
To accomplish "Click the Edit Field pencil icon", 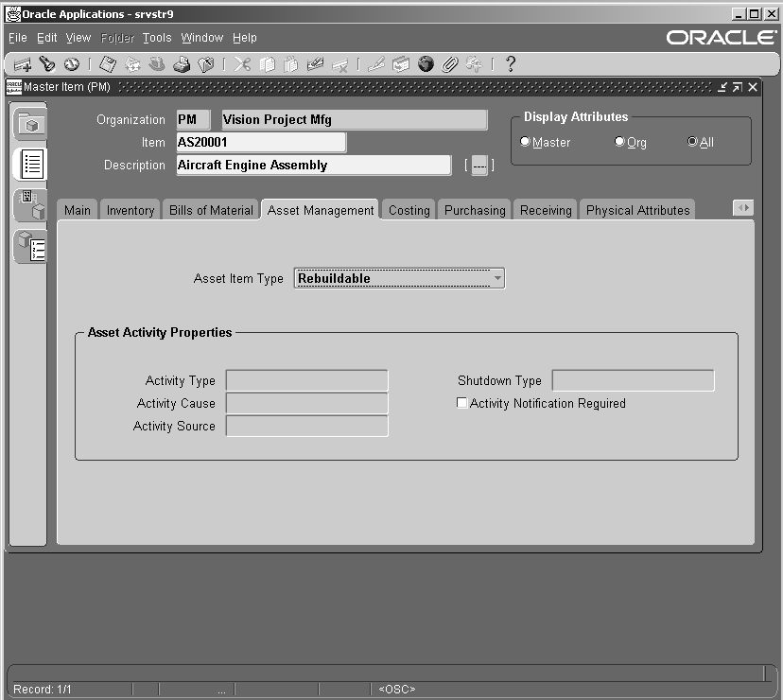I will click(x=376, y=64).
